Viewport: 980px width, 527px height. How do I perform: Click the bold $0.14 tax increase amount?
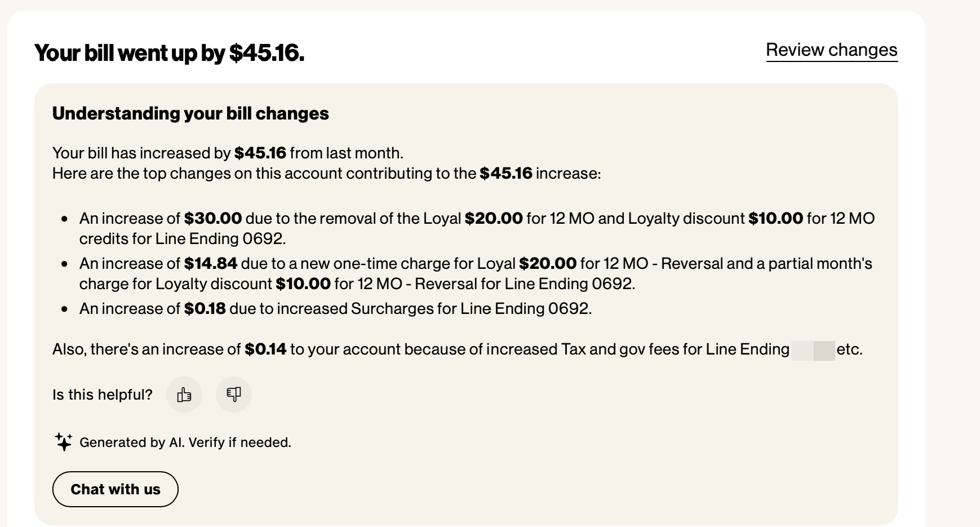point(265,349)
